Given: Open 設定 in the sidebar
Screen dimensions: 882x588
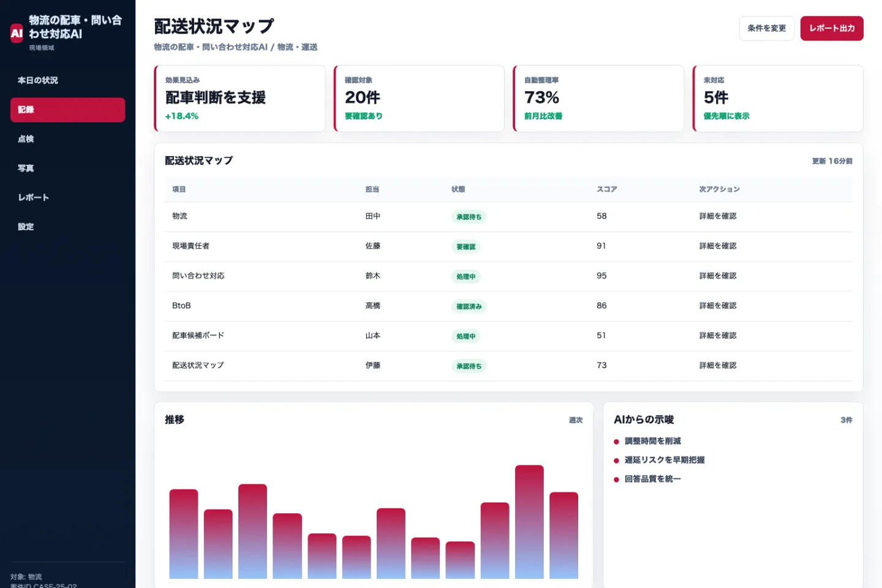Looking at the screenshot, I should coord(67,227).
